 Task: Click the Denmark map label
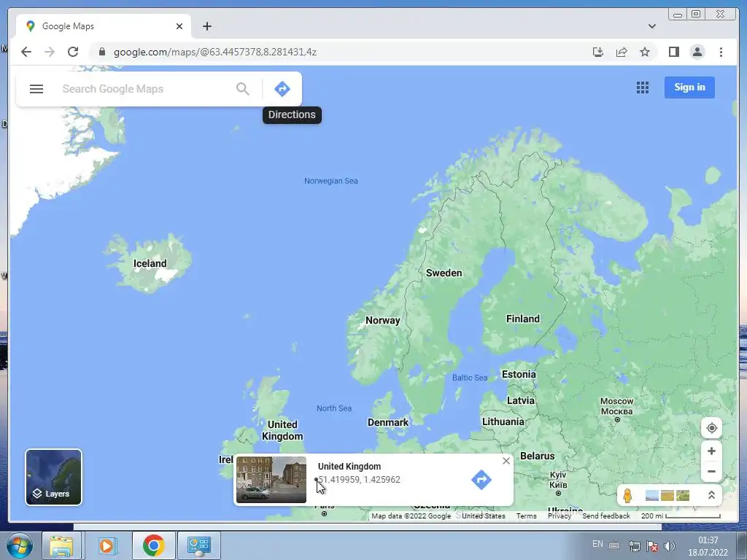[x=388, y=422]
